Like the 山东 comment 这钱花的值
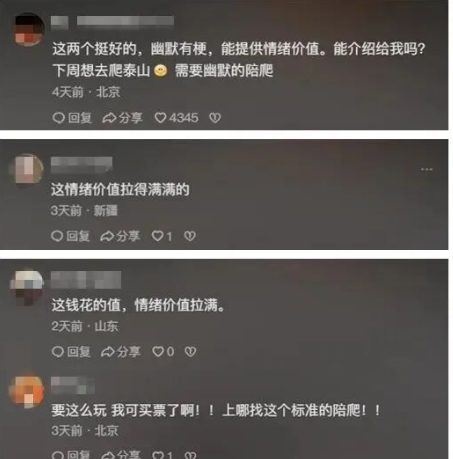Screen dimensions: 453x459 pyautogui.click(x=163, y=352)
